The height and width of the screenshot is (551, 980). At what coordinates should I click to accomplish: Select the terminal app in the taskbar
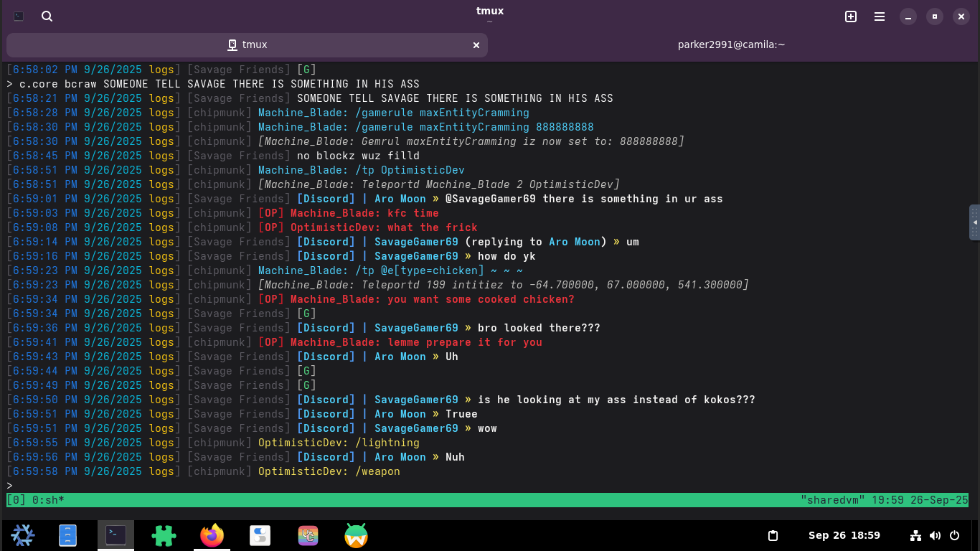pyautogui.click(x=116, y=535)
